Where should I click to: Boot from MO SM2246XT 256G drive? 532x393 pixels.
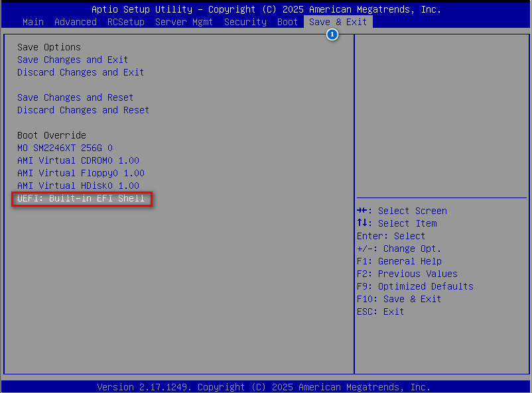point(65,148)
